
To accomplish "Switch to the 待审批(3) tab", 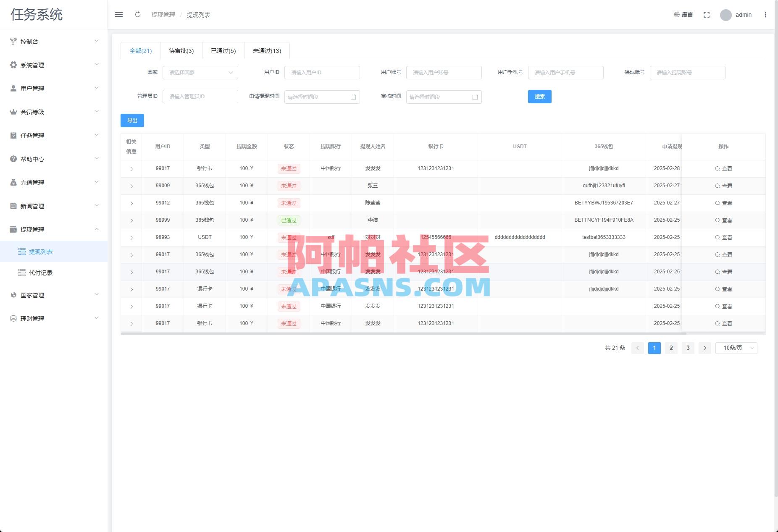I will pyautogui.click(x=181, y=50).
